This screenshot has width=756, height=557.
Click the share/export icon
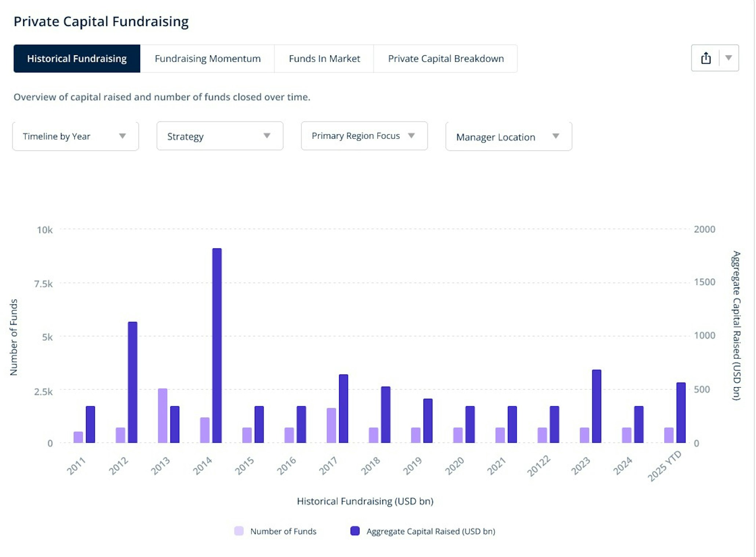coord(705,58)
